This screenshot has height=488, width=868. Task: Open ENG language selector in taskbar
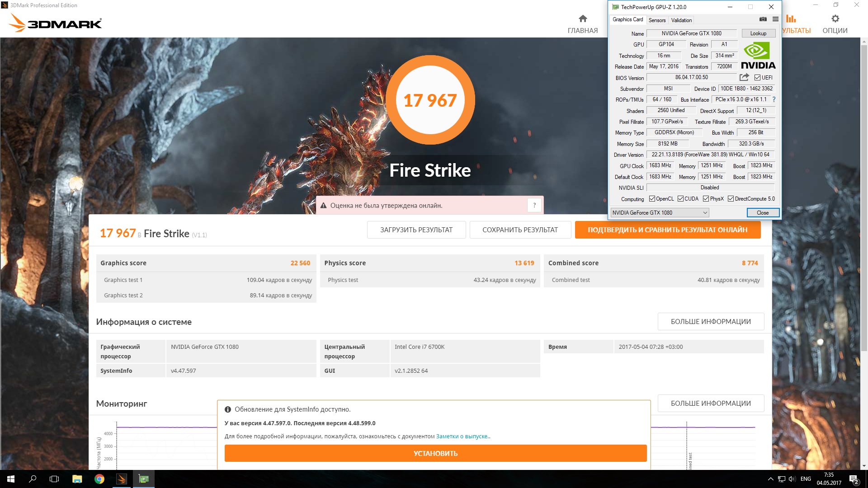coord(806,479)
